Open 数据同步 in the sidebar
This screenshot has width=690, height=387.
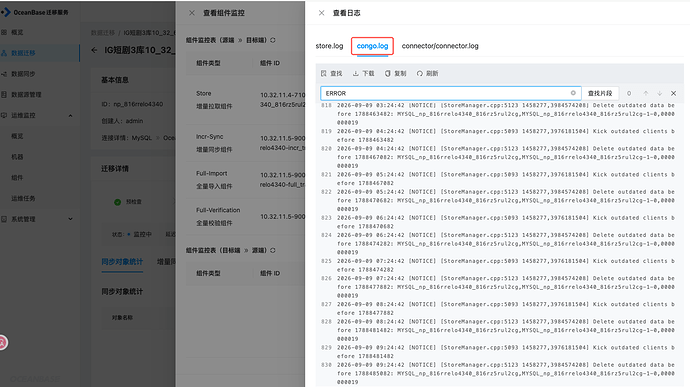click(x=23, y=74)
